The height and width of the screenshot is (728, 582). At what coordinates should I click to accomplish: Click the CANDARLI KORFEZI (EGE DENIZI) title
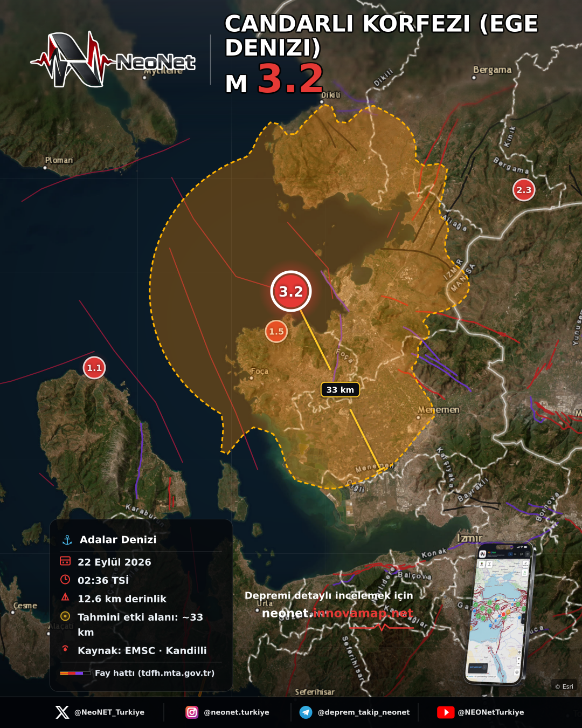(x=381, y=36)
